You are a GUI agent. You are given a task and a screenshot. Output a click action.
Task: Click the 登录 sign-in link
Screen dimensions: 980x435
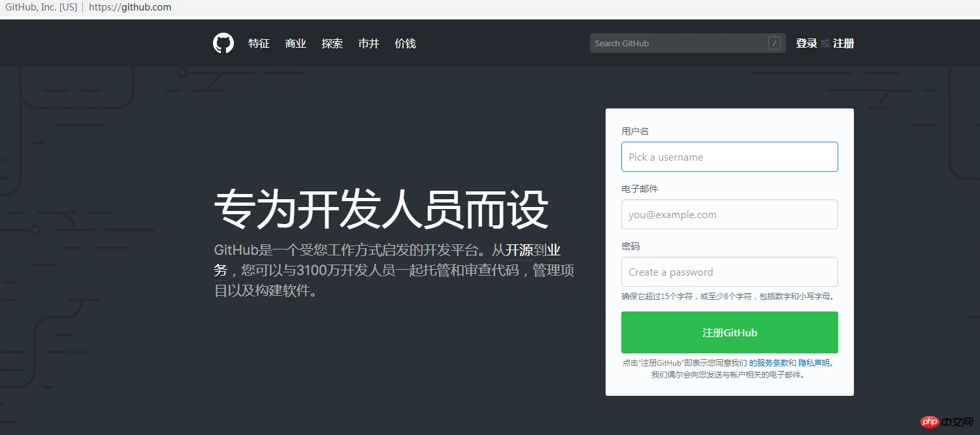(x=806, y=43)
